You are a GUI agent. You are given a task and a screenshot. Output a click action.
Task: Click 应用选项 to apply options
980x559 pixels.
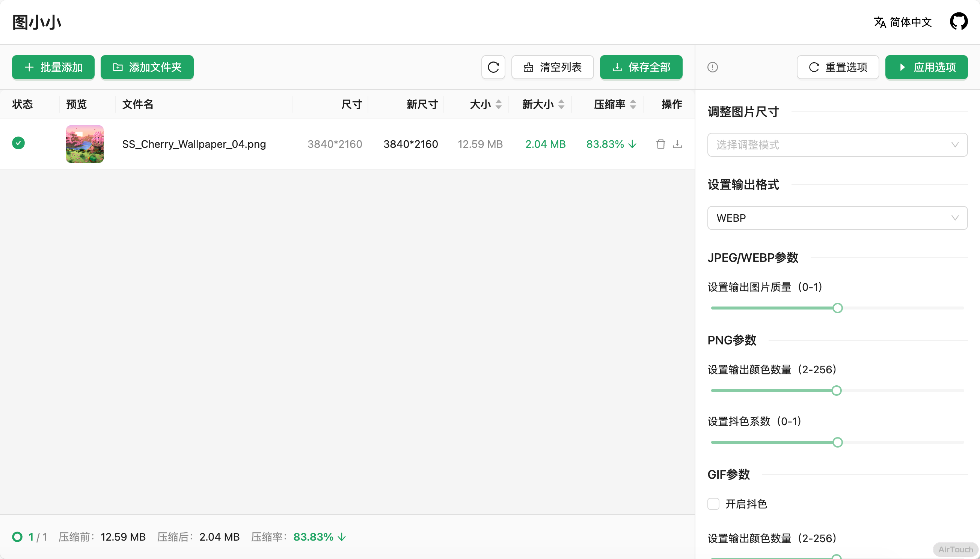(x=926, y=67)
